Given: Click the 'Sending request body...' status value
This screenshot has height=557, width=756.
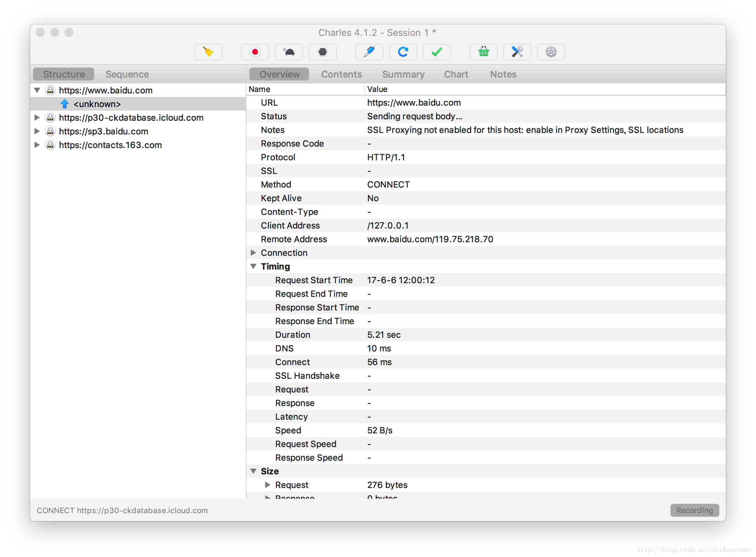Looking at the screenshot, I should (414, 116).
